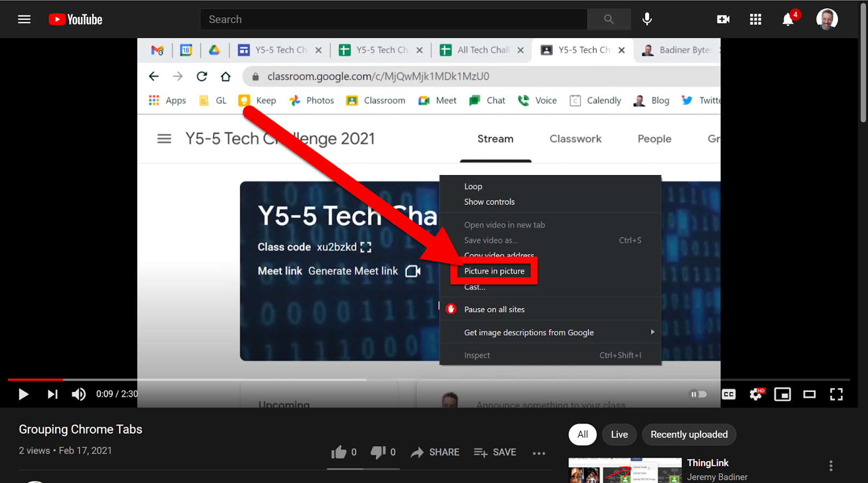Viewport: 868px width, 483px height.
Task: Click the Jeremy Badiner channel name
Action: coord(717,477)
